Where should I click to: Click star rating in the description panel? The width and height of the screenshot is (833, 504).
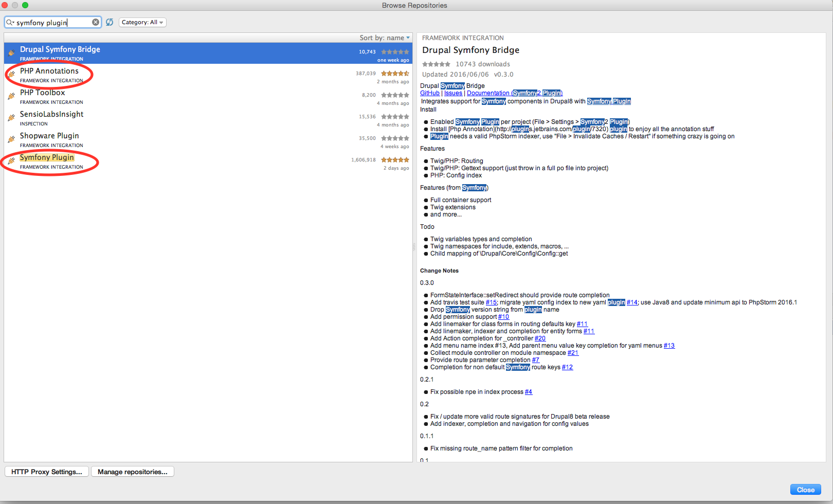pos(436,64)
